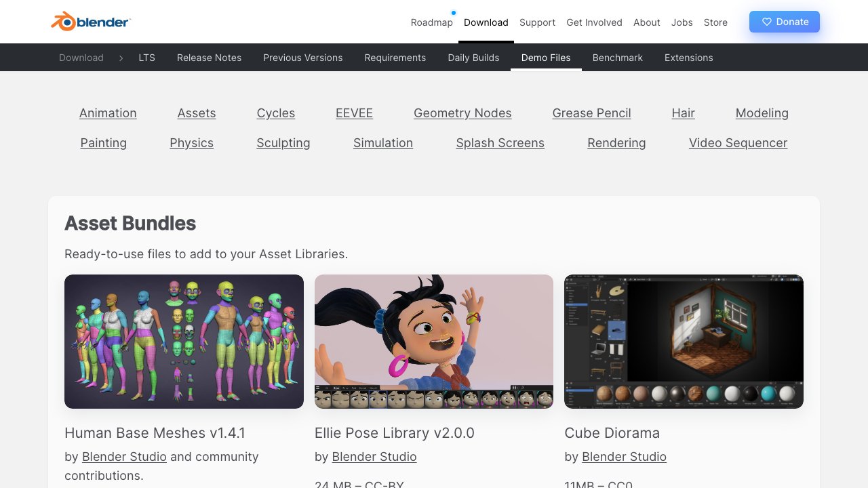Jump to the Geometry Nodes category
The height and width of the screenshot is (488, 868).
tap(462, 113)
